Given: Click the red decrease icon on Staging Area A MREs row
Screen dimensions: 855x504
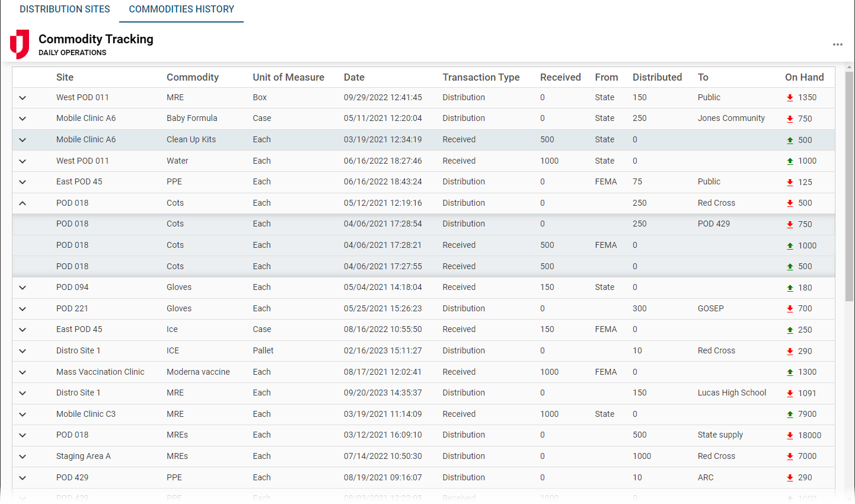Looking at the screenshot, I should click(790, 456).
